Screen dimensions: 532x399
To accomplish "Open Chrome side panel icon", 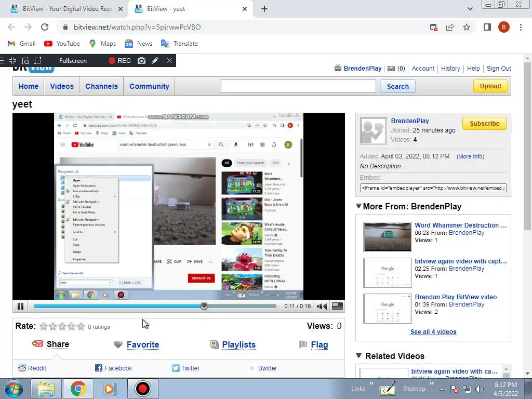I will click(487, 27).
